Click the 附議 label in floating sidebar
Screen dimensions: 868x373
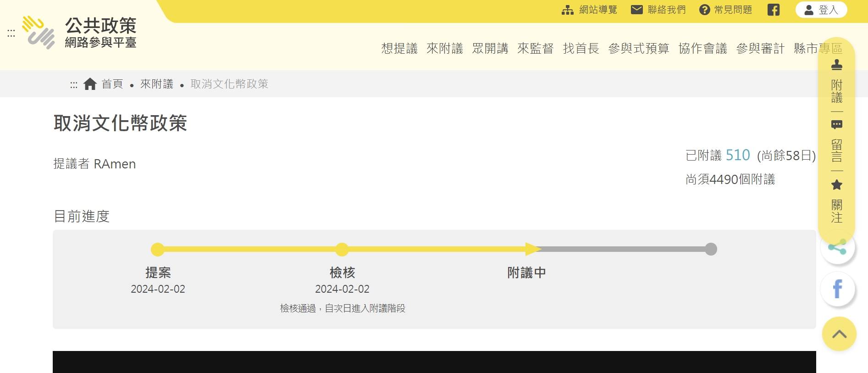tap(837, 91)
